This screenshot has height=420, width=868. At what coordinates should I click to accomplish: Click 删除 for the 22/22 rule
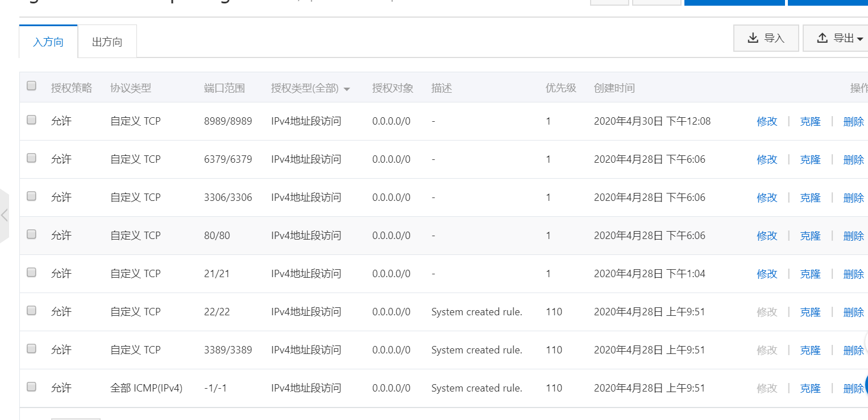[853, 312]
